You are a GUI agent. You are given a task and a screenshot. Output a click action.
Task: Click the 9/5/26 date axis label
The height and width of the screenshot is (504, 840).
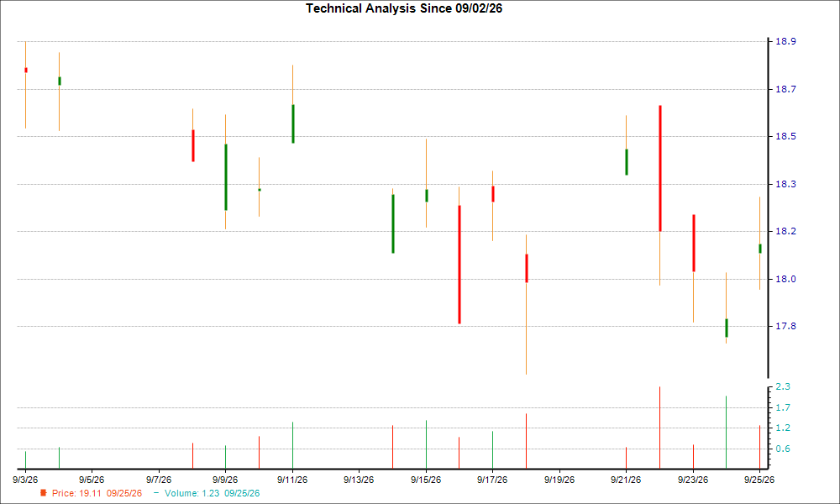tap(92, 480)
